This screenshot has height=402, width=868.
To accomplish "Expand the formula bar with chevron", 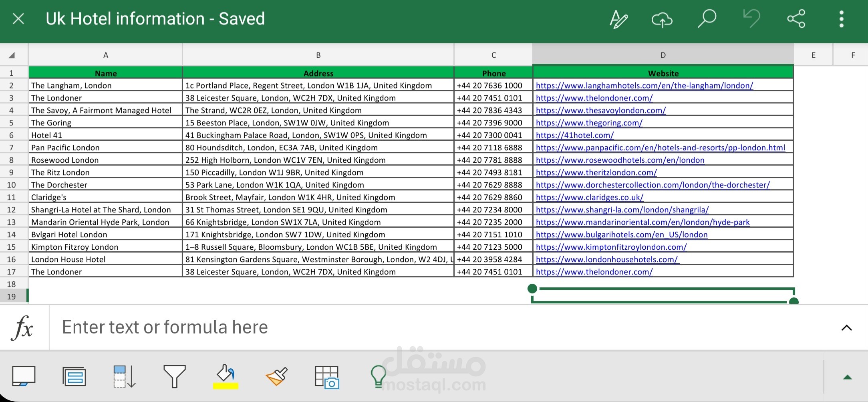I will [x=846, y=328].
